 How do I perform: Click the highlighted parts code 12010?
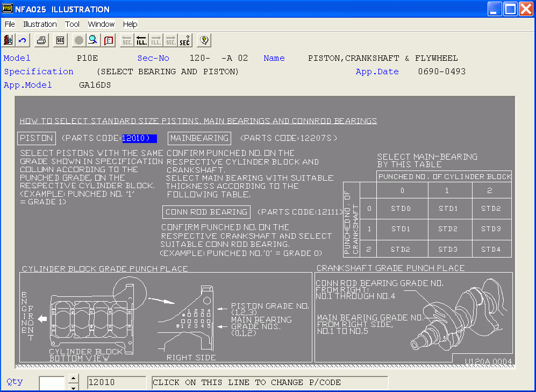139,138
